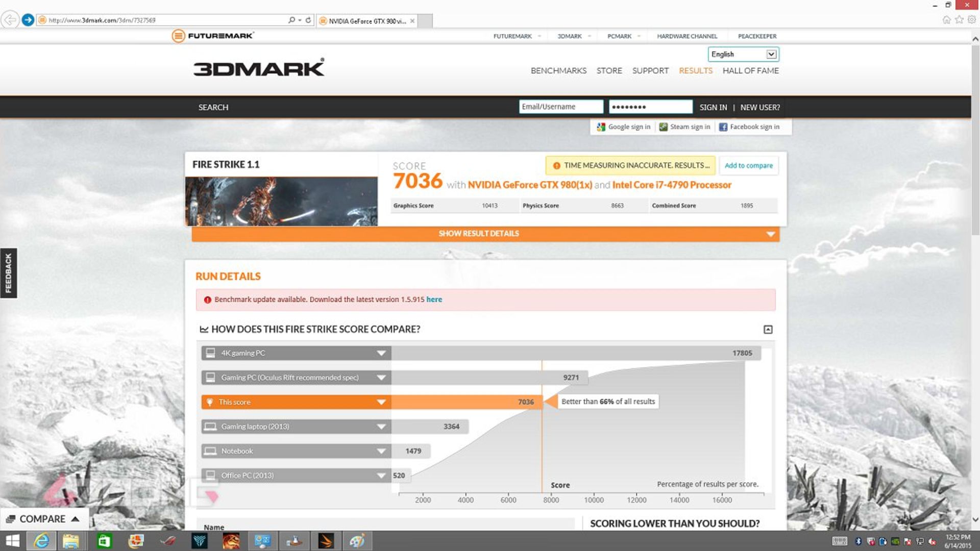Open the Mortal Kombat taskbar icon
Viewport: 980px width, 551px height.
click(x=231, y=541)
